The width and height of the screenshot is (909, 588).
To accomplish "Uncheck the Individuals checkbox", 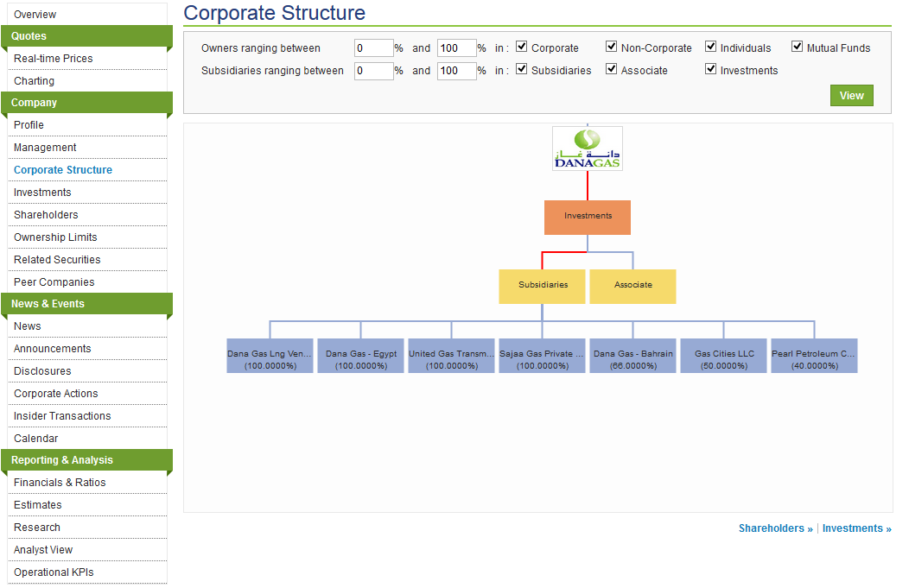I will pos(711,47).
